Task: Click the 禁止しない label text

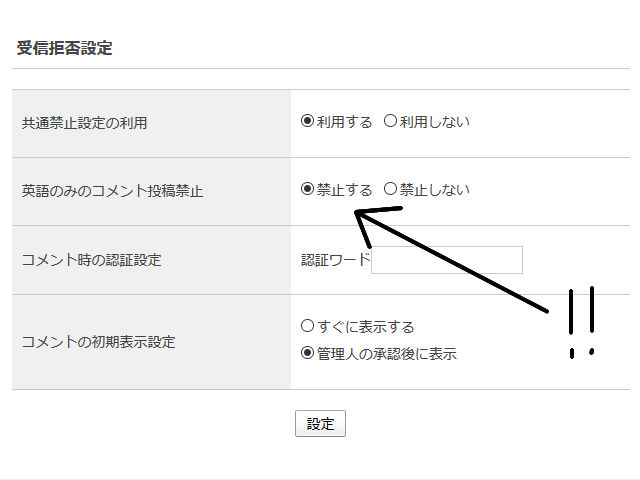Action: pyautogui.click(x=434, y=189)
